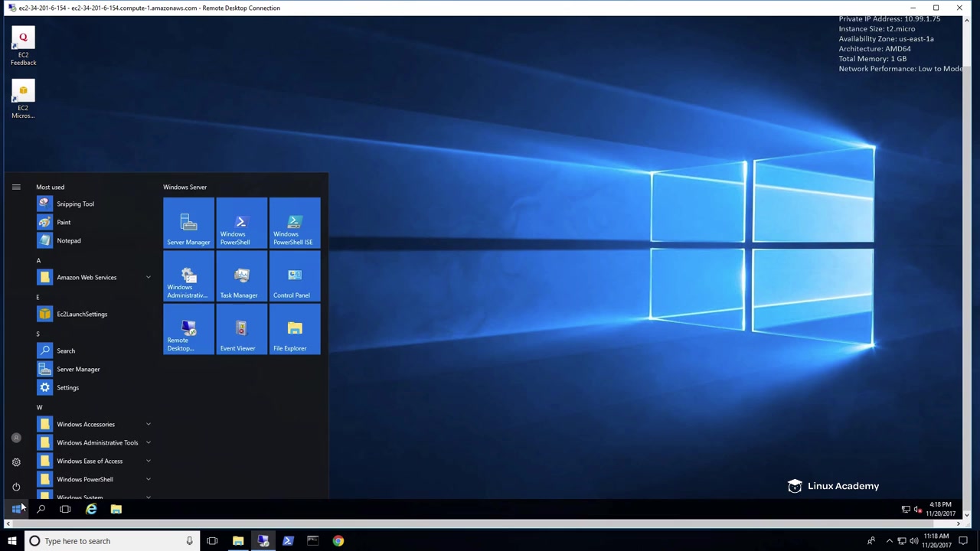Open the Windows Administrative Tools tile
This screenshot has height=551, width=980.
(188, 277)
